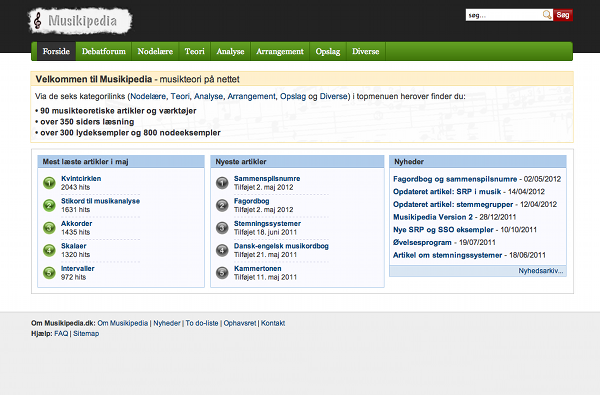Open news item Nye SRP og SSO eksempler
Screen dimensions: 600x395
(x=443, y=230)
